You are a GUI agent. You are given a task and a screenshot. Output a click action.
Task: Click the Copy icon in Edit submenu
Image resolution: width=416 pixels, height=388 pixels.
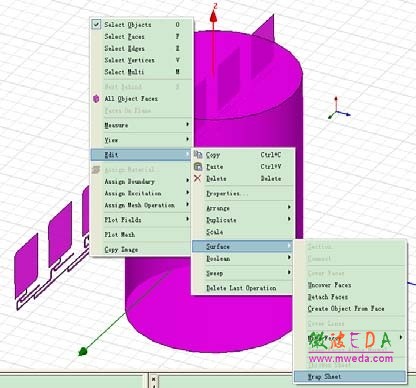click(x=198, y=154)
